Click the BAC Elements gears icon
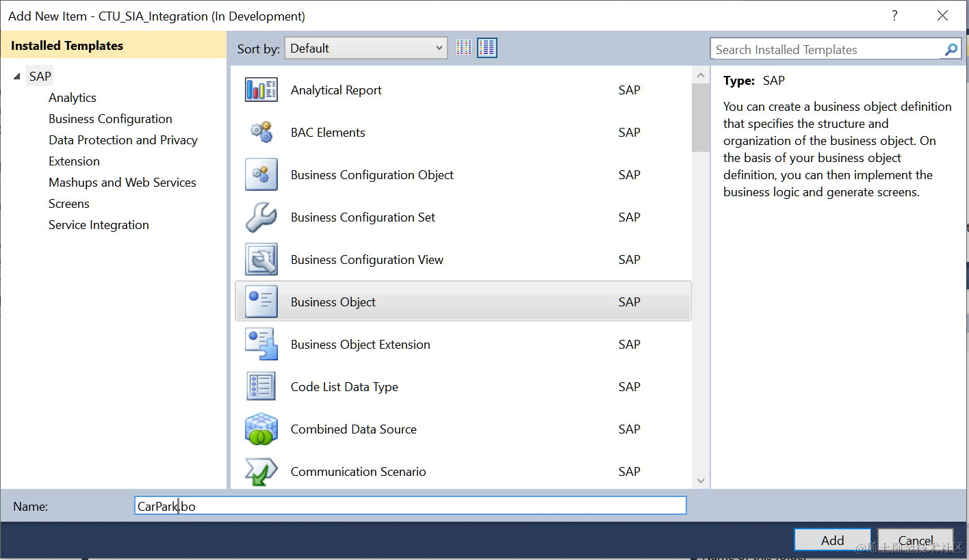 coord(261,132)
